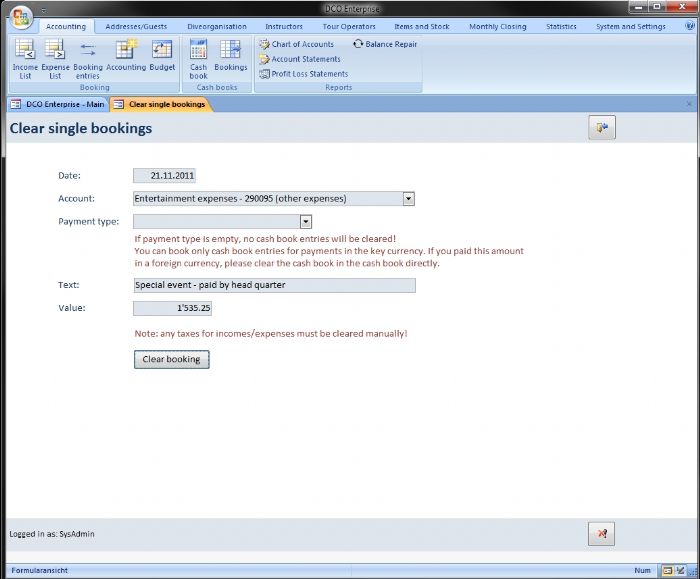The width and height of the screenshot is (700, 579).
Task: Expand the Account dropdown list
Action: coord(408,199)
